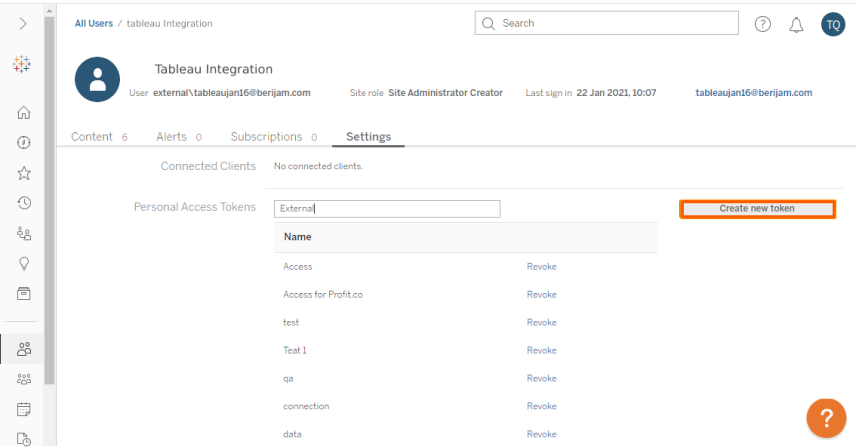
Task: Click the qa token name
Action: [x=288, y=378]
